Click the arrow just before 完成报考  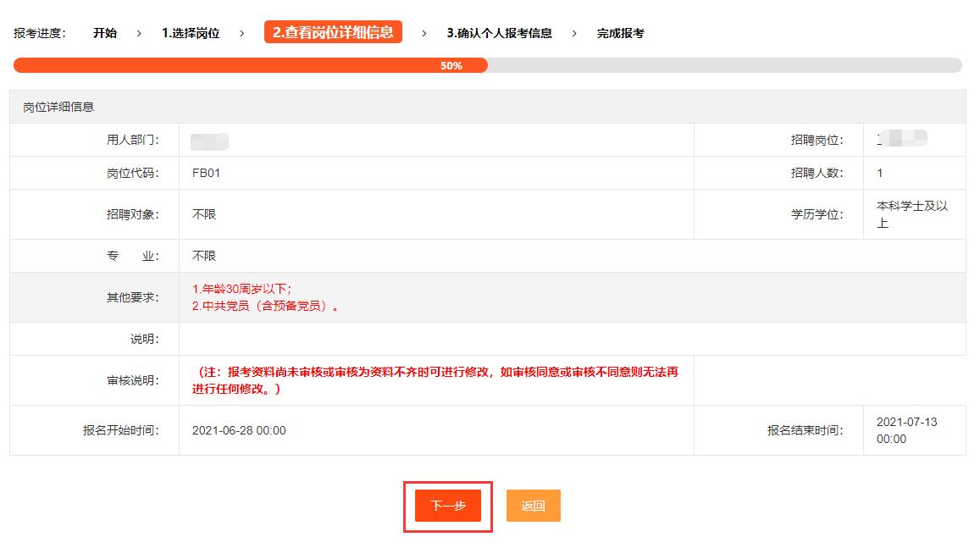tap(574, 33)
